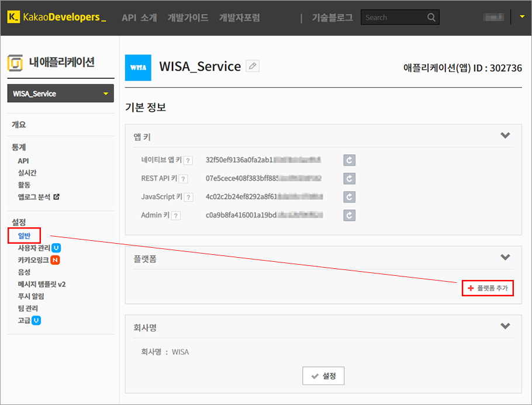Select 일반 under 설정
Viewport: 532px width, 405px height.
24,236
